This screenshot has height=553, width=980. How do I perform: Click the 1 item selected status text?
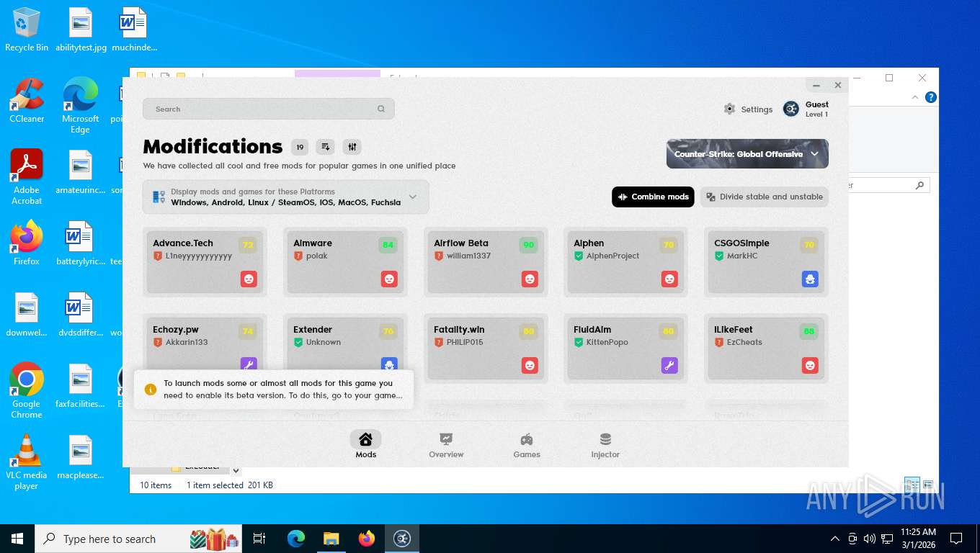coord(230,485)
